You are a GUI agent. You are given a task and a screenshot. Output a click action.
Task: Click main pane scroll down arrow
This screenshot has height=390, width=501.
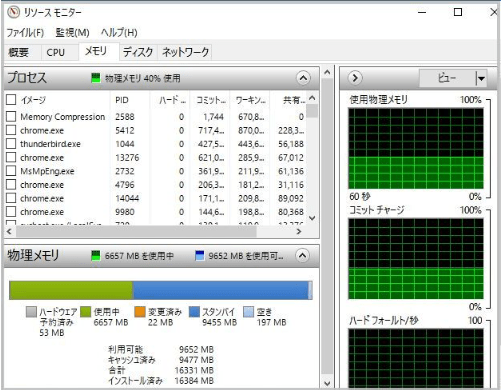(327, 383)
